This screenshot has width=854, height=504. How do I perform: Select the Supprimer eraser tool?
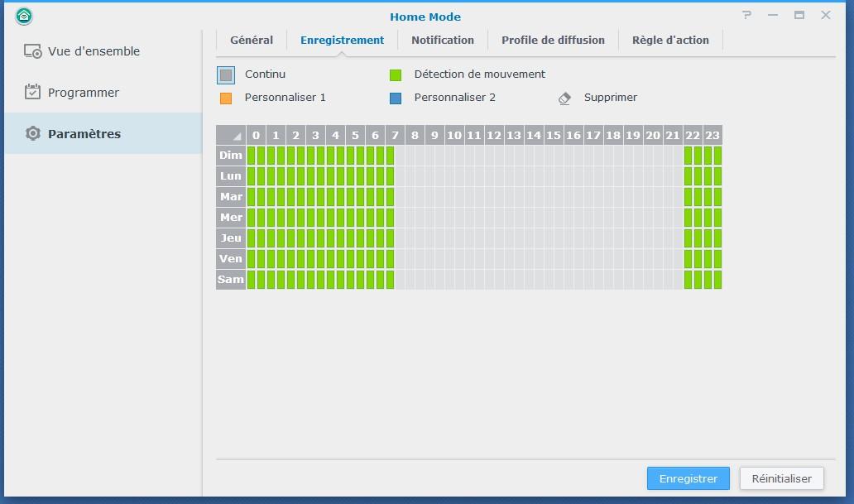tap(564, 98)
